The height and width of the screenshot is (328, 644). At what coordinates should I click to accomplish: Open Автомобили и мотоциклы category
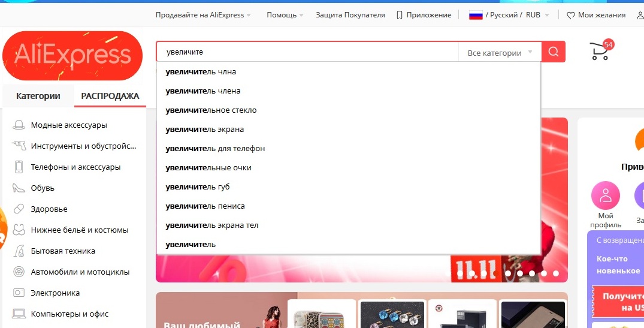tap(80, 272)
